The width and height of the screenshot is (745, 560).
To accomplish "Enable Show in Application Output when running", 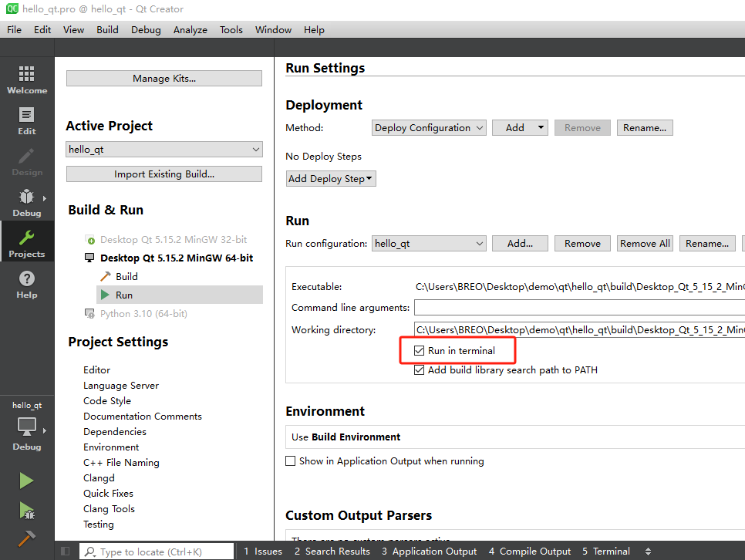I will [290, 460].
